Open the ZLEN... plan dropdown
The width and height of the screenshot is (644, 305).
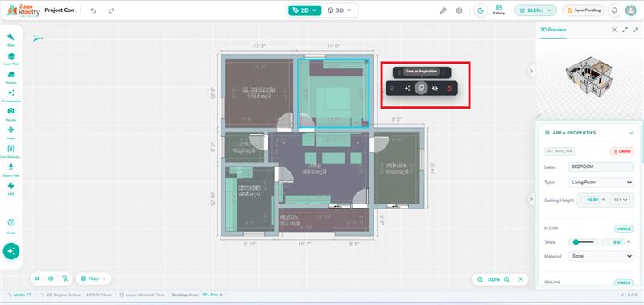click(x=535, y=10)
